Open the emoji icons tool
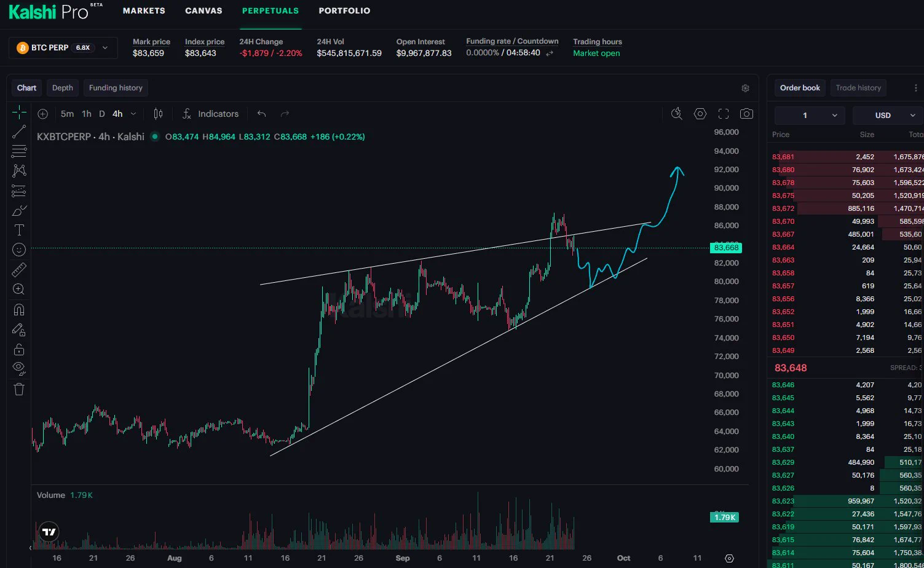924x568 pixels. pos(19,250)
